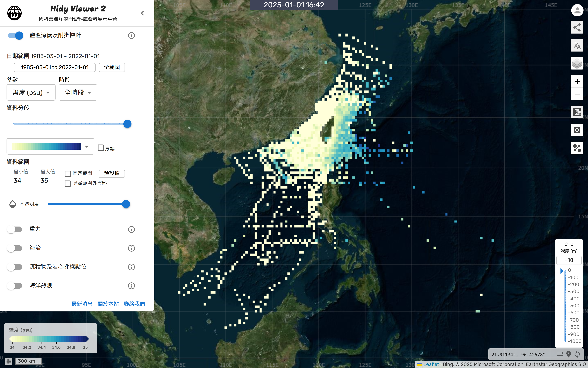Check the 隱藏範圍外資料 checkbox
Screen dimensions: 588x368
(x=68, y=183)
